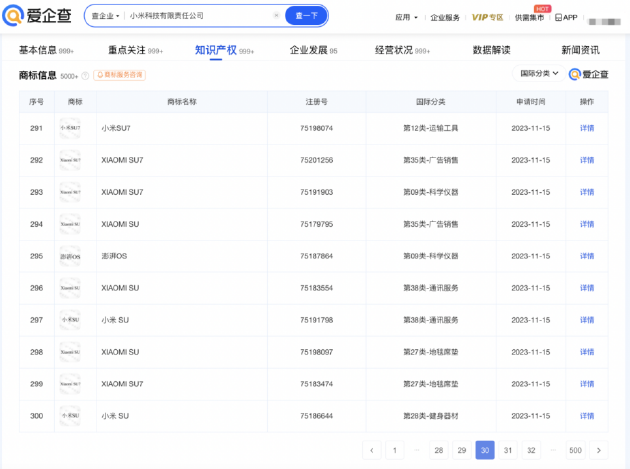The height and width of the screenshot is (469, 630).
Task: Open 详情 for registration 75201256
Action: [x=587, y=160]
